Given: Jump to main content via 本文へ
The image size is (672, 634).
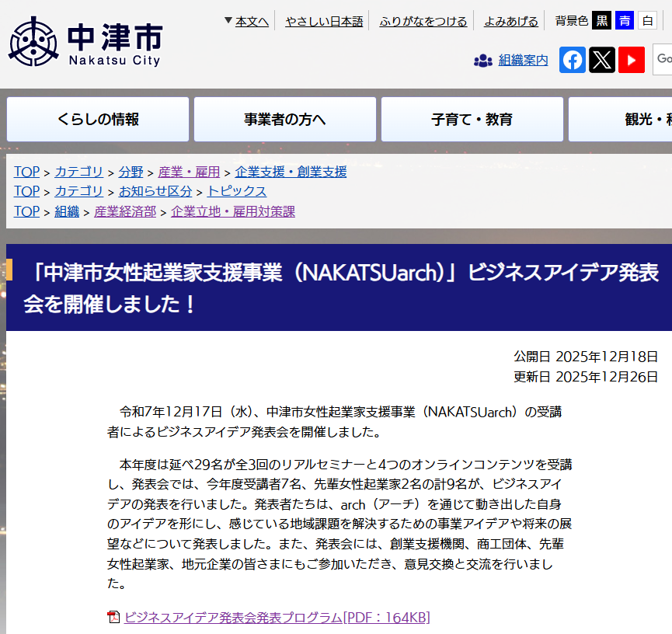Looking at the screenshot, I should [252, 21].
